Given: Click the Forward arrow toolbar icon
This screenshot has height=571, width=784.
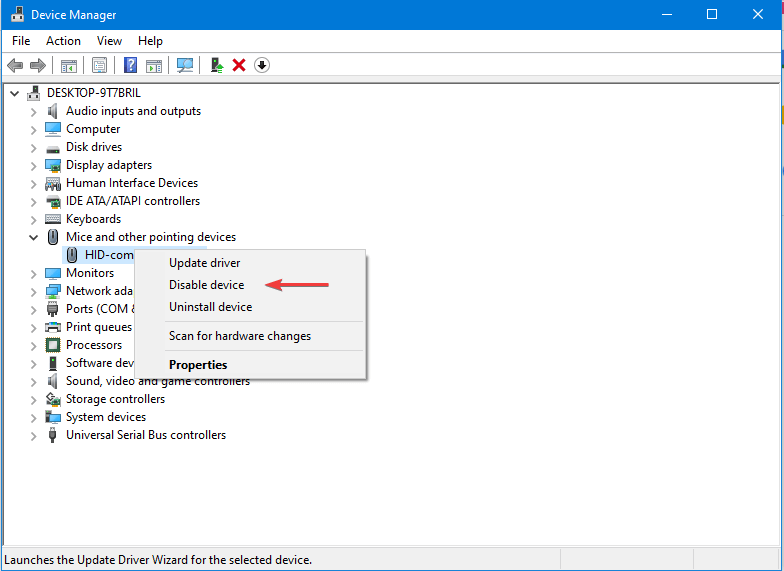Looking at the screenshot, I should click(38, 65).
